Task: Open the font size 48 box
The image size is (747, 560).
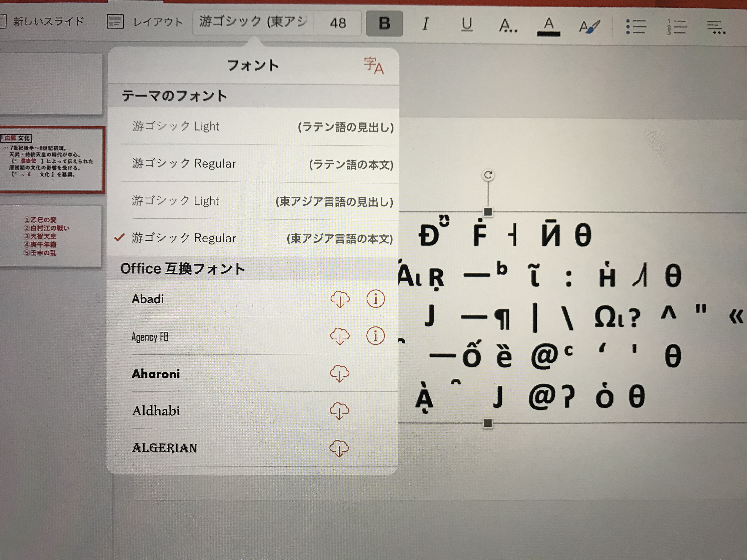Action: [x=338, y=23]
